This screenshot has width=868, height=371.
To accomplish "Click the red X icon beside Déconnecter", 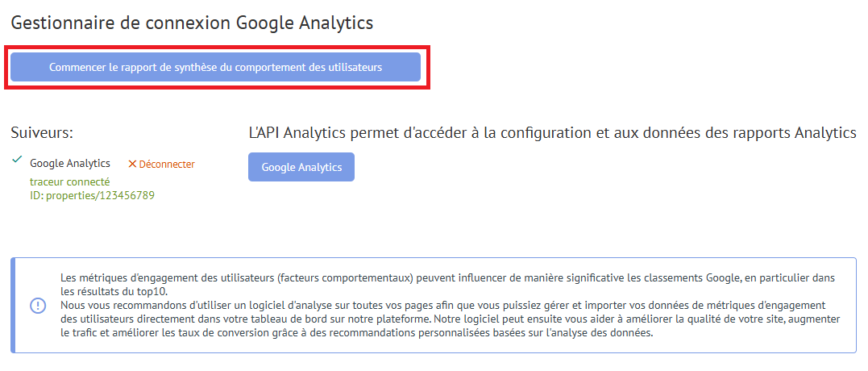I will [x=132, y=164].
